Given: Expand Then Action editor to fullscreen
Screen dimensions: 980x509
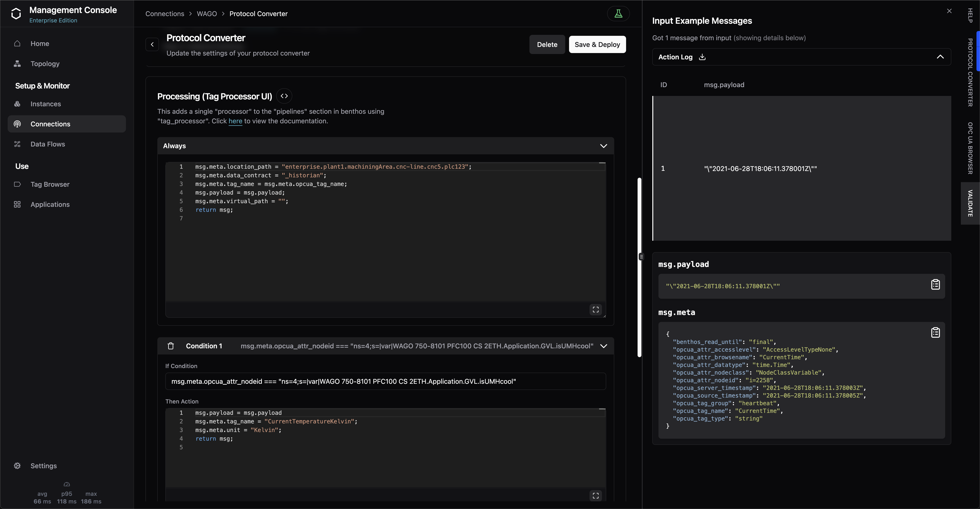Looking at the screenshot, I should pos(595,495).
